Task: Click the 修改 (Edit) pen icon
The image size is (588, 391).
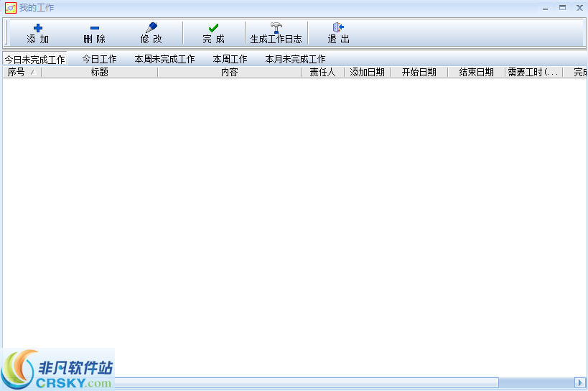Action: [151, 28]
